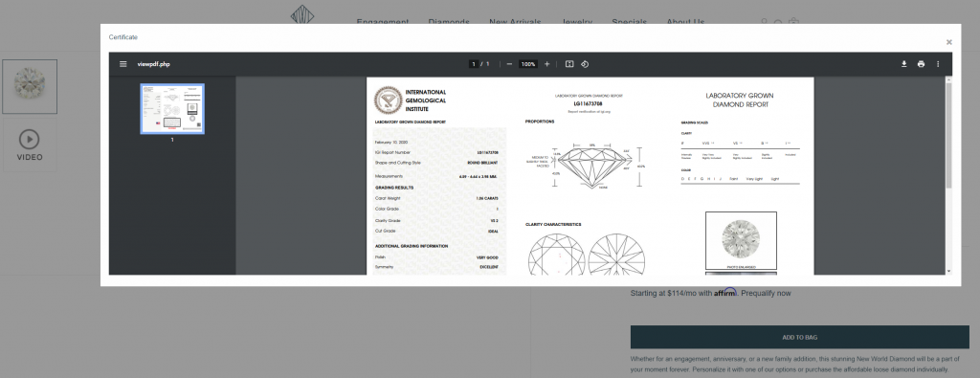Download the certificate PDF
Viewport: 980px width, 378px height.
click(903, 64)
